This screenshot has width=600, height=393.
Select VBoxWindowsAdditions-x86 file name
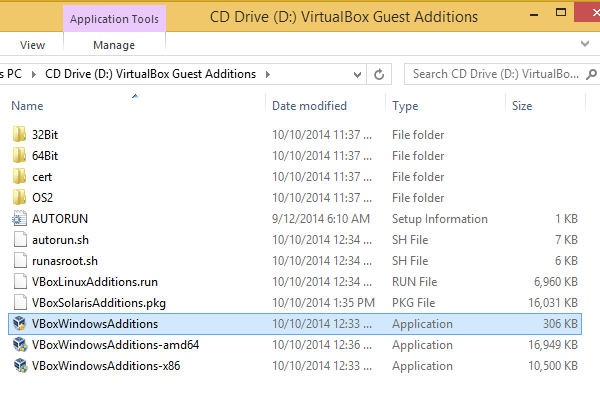106,366
